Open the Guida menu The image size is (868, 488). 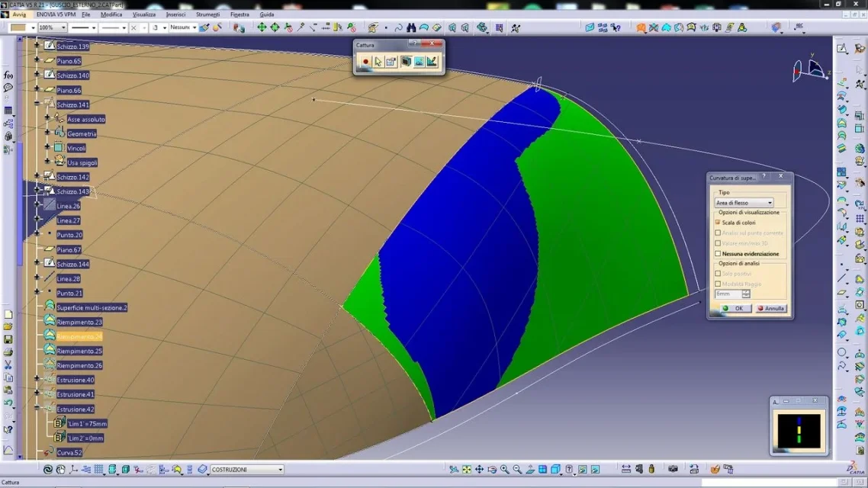click(x=267, y=14)
